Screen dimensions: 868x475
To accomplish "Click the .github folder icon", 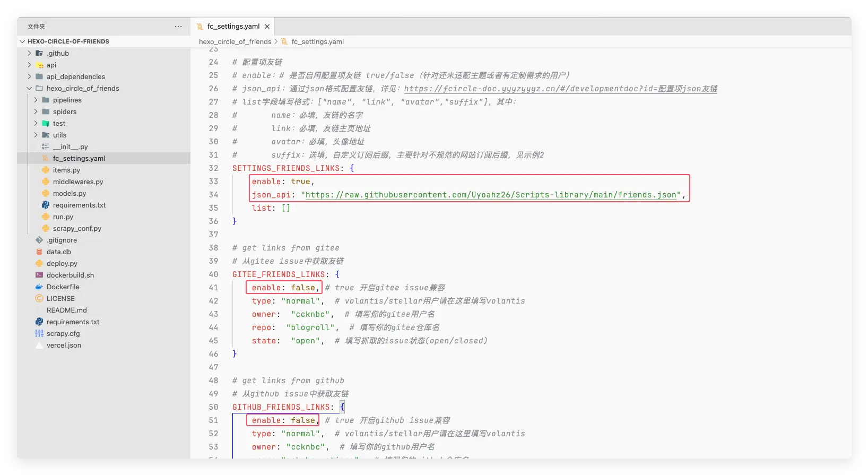I will [39, 53].
